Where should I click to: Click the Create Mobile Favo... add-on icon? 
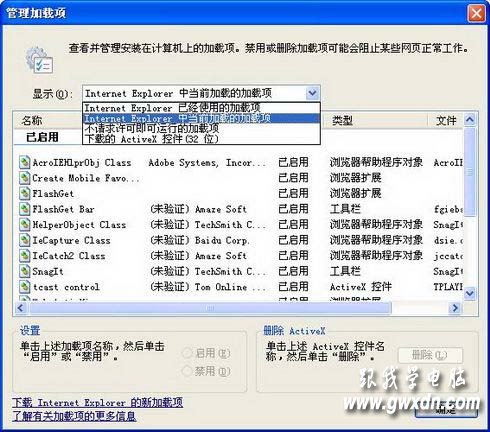(24, 178)
